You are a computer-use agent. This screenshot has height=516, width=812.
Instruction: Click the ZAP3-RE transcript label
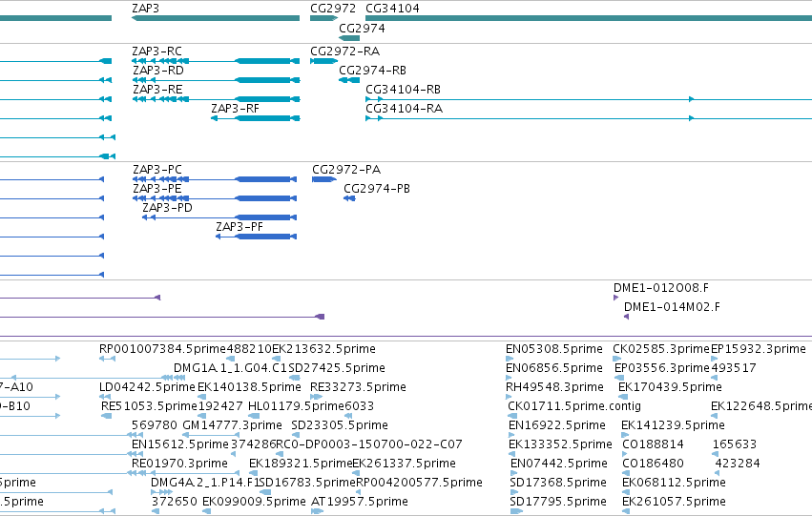pyautogui.click(x=157, y=90)
